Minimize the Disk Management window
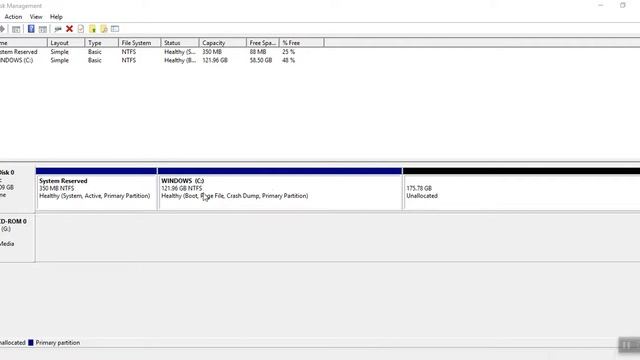 [x=601, y=5]
